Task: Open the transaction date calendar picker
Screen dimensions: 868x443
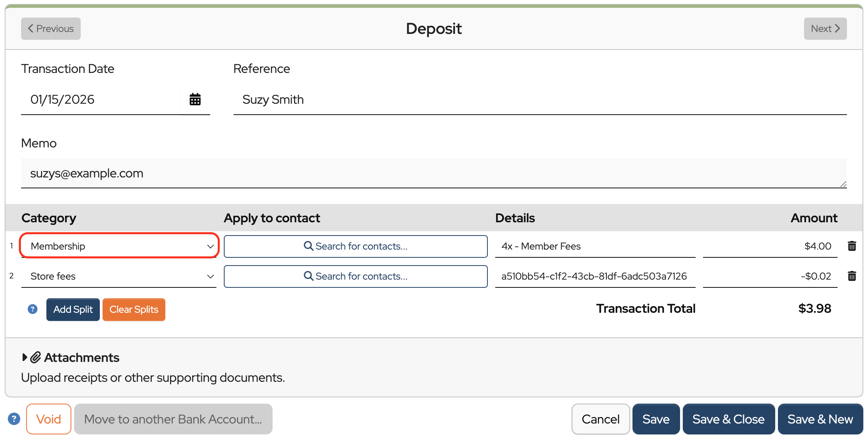Action: (x=195, y=99)
